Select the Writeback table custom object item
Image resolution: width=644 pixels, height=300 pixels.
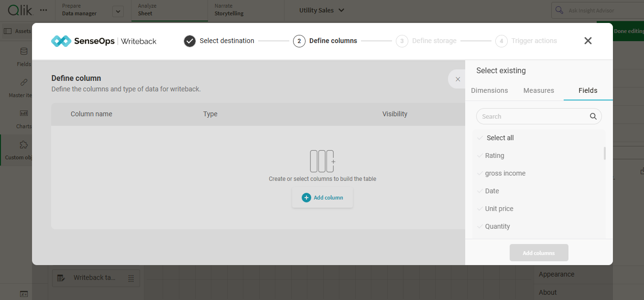[x=96, y=278]
